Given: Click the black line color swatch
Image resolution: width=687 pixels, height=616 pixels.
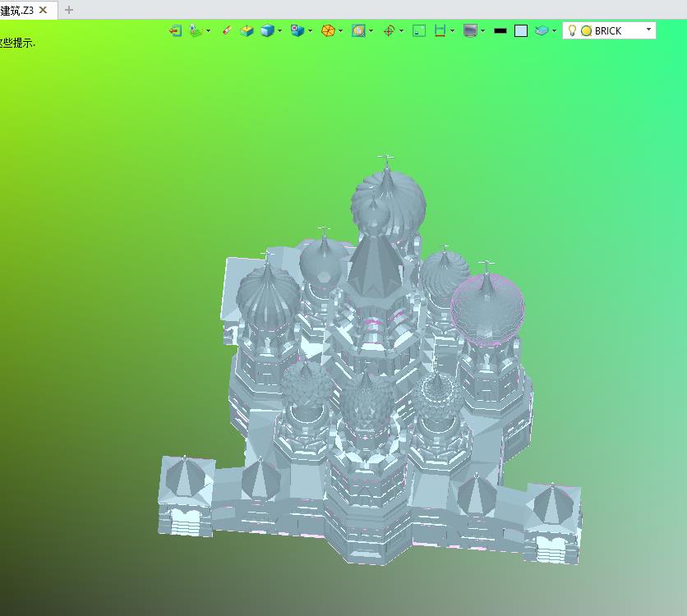Looking at the screenshot, I should pos(500,30).
